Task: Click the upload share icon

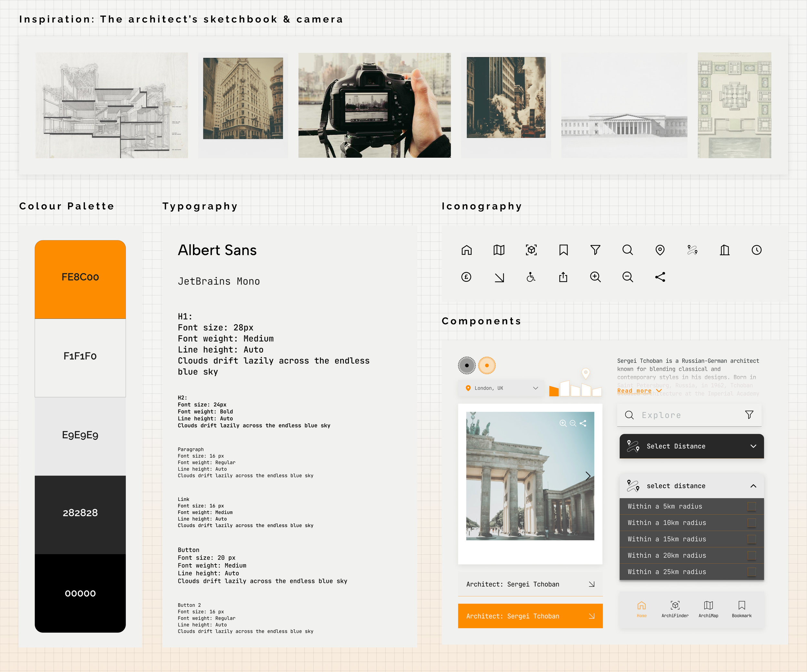Action: 563,277
